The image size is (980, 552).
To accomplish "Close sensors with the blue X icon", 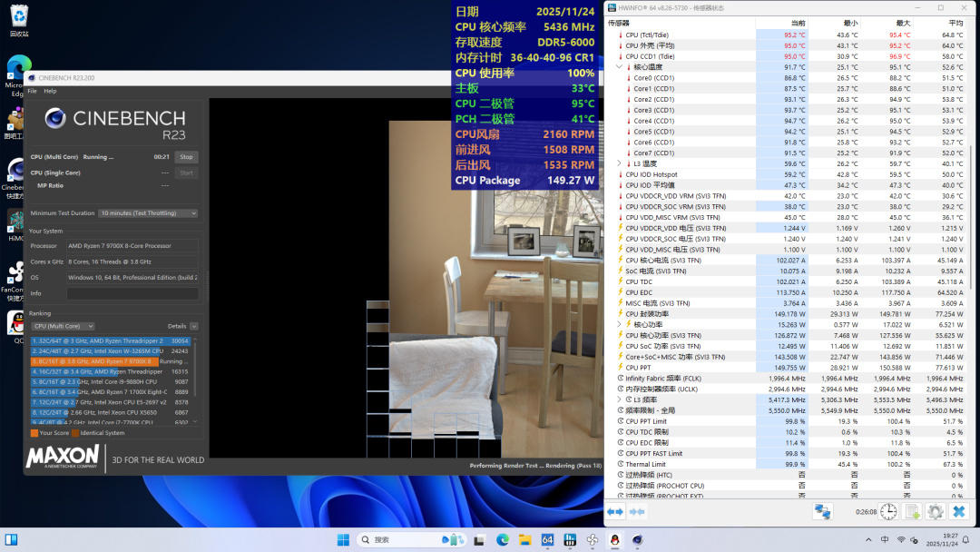I will click(959, 511).
